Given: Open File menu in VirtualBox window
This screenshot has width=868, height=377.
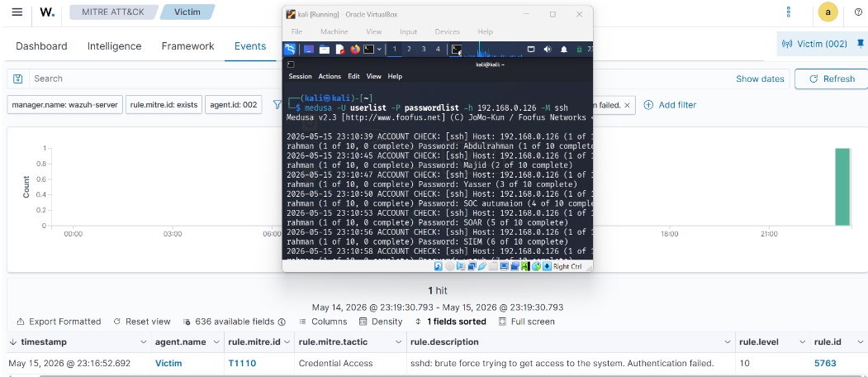Looking at the screenshot, I should pos(297,31).
